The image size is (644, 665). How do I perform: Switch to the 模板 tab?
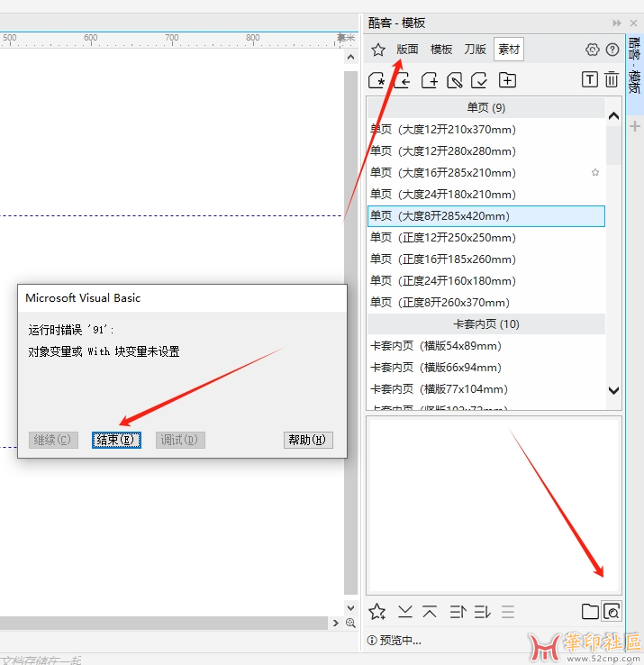(441, 50)
